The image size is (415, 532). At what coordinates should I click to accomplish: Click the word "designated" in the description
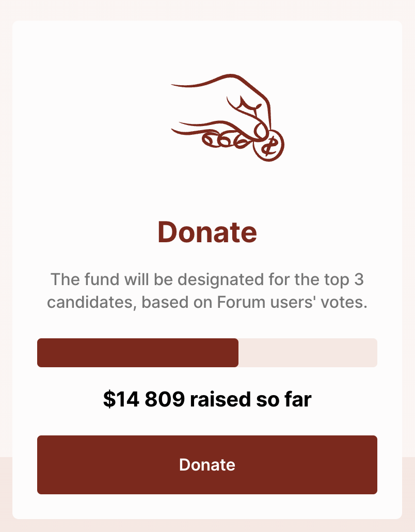(221, 280)
